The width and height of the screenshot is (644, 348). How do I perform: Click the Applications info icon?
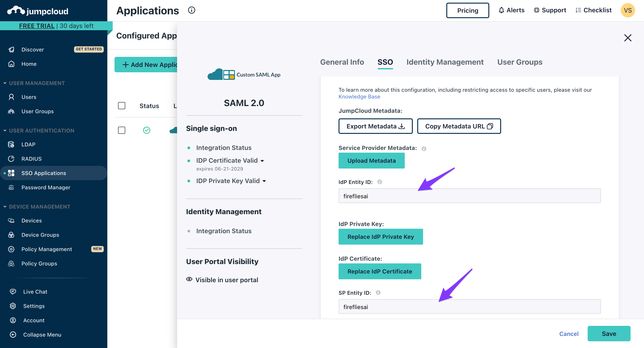point(191,10)
